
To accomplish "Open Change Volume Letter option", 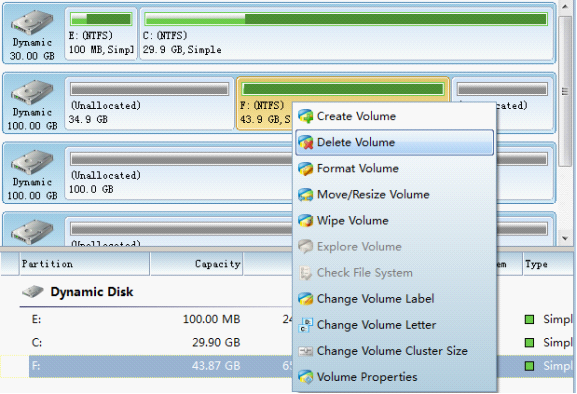I will click(x=394, y=325).
